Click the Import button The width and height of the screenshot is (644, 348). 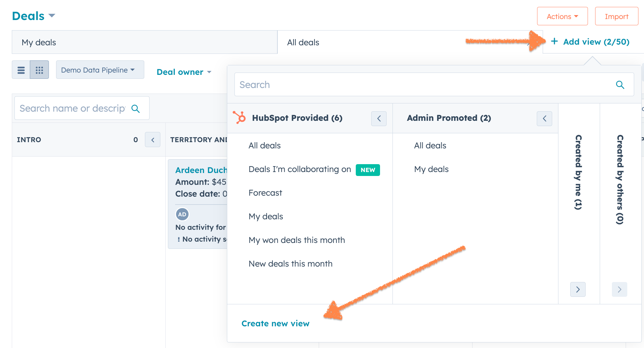pyautogui.click(x=616, y=16)
